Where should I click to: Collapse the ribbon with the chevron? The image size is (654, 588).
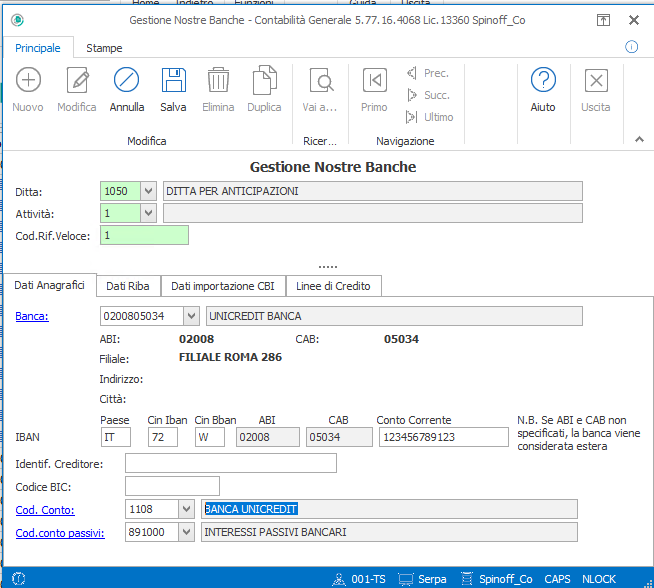coord(639,139)
